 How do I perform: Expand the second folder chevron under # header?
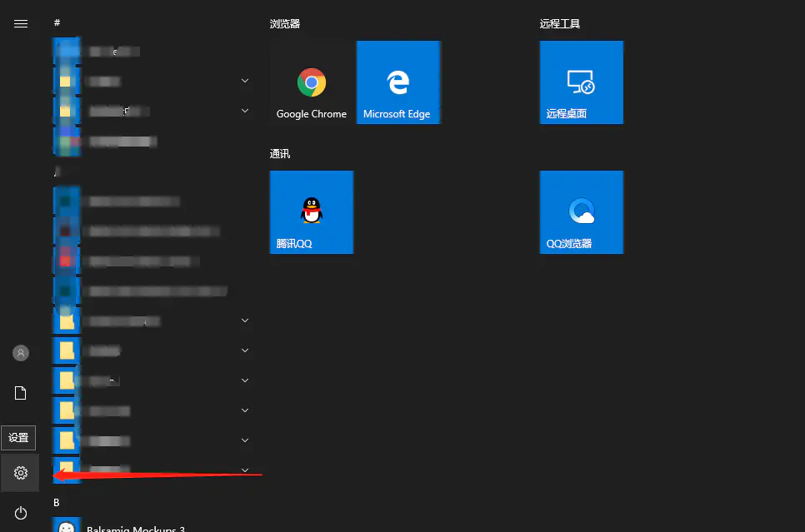245,110
